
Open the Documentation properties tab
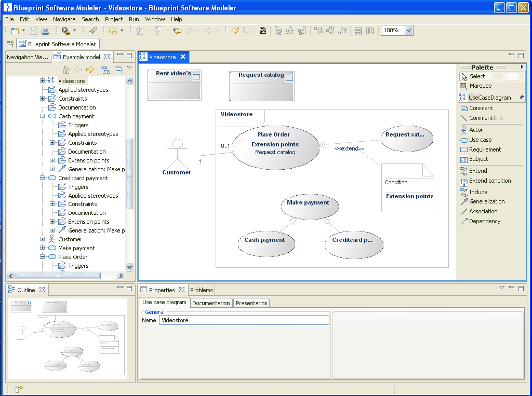tap(211, 303)
